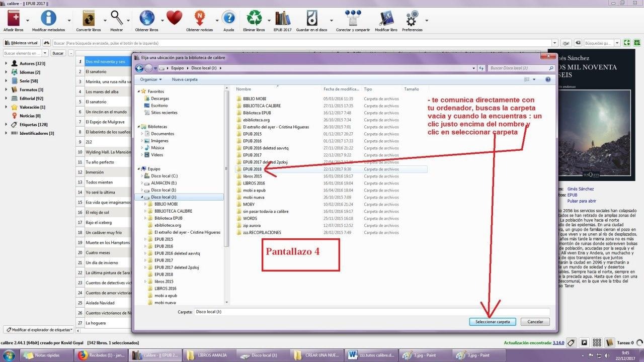The height and width of the screenshot is (362, 644).
Task: Expand the Idiomas category
Action: pyautogui.click(x=6, y=72)
